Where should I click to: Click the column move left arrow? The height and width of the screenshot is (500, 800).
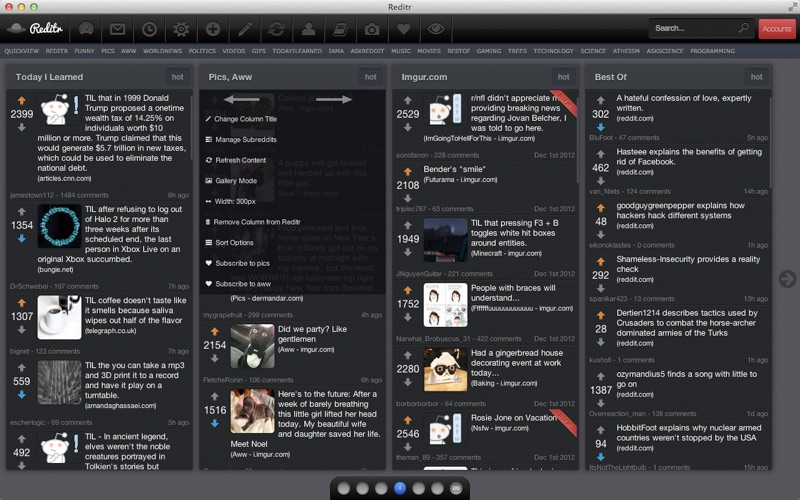(241, 99)
